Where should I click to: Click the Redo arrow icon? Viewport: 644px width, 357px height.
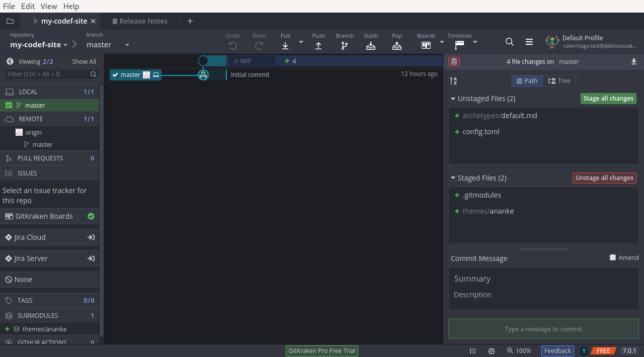(x=259, y=45)
